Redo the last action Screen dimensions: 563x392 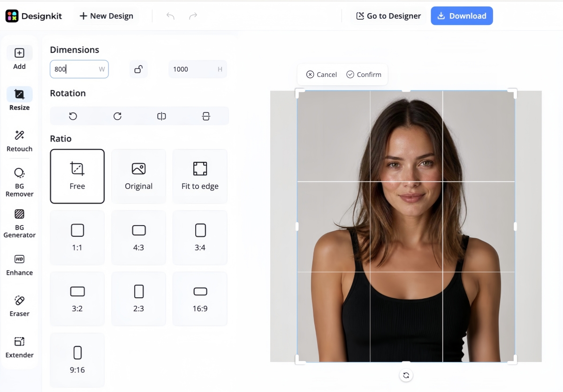click(x=193, y=16)
